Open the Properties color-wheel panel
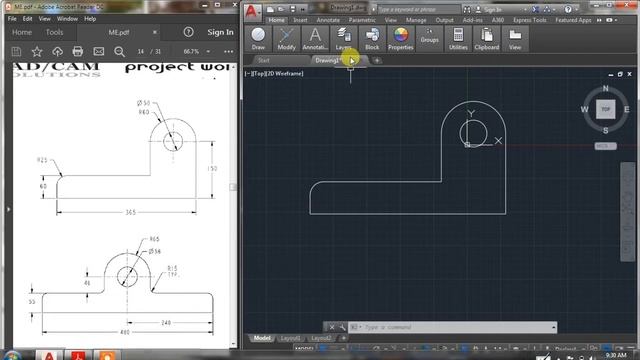 pyautogui.click(x=400, y=39)
